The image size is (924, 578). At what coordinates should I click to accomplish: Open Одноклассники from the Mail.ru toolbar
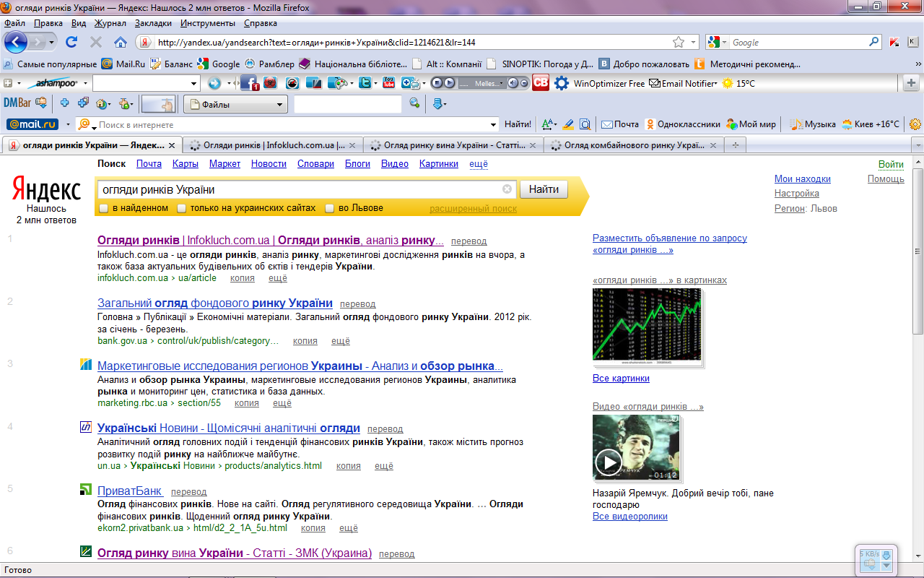(683, 124)
